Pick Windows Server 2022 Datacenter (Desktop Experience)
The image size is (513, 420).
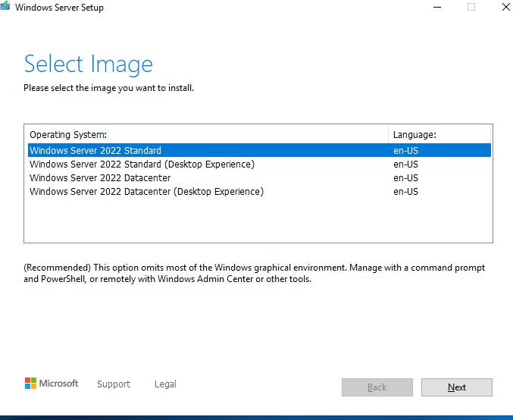pyautogui.click(x=146, y=192)
